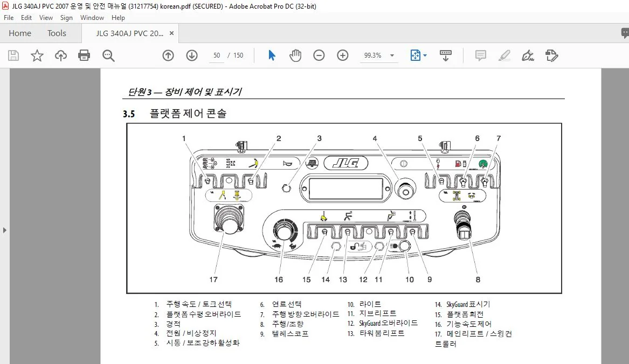Click legend item 6 연료 선택
The width and height of the screenshot is (629, 364).
click(281, 304)
